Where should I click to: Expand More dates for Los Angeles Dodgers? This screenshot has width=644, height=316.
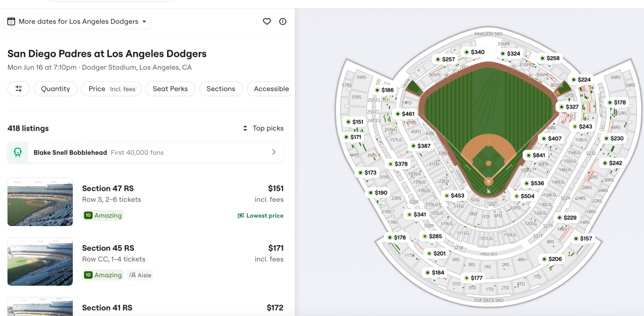tap(77, 22)
